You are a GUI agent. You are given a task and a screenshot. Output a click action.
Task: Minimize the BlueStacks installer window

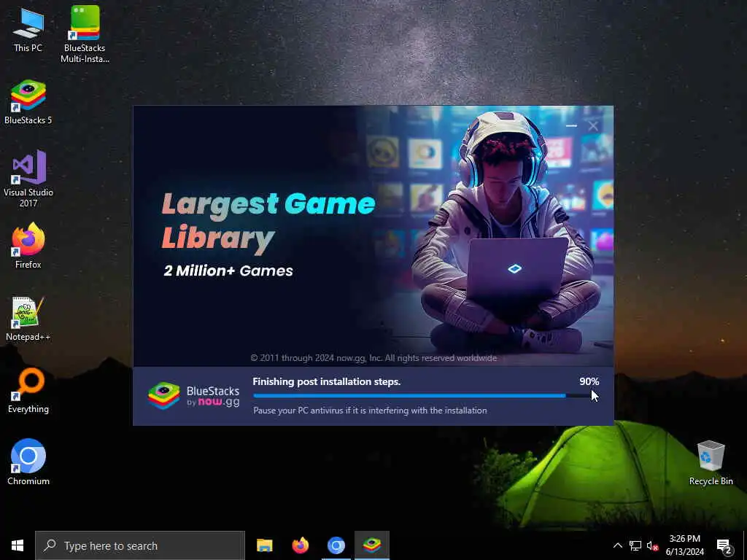pos(571,125)
